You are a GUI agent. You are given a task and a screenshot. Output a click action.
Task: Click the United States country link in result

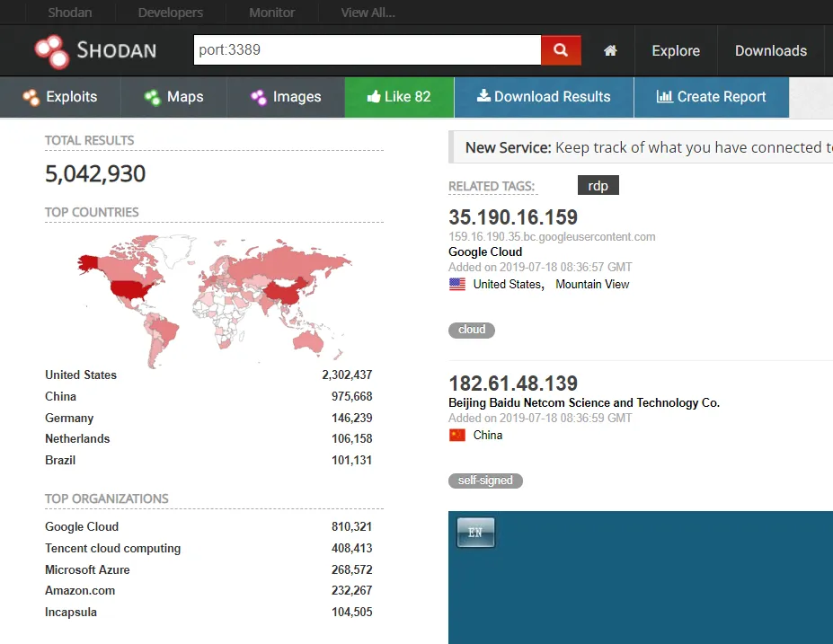[508, 284]
